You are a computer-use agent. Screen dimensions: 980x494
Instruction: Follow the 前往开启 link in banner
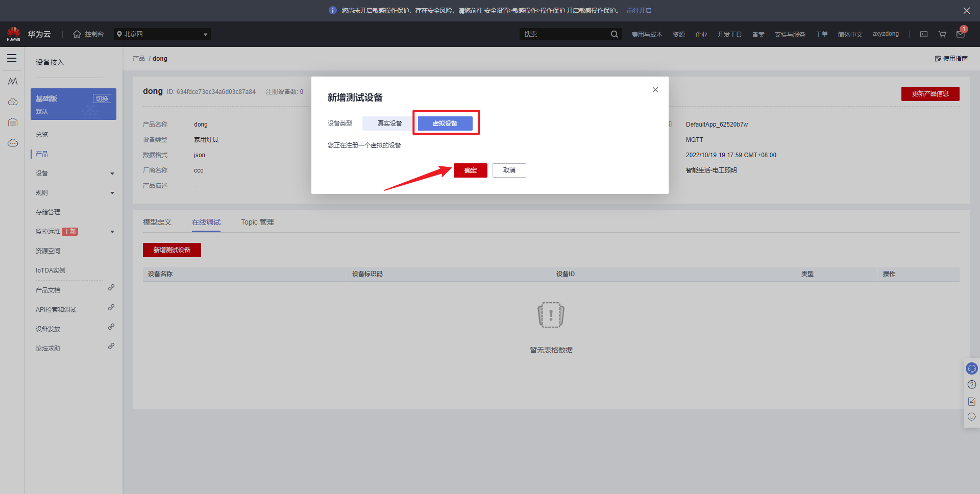click(639, 11)
